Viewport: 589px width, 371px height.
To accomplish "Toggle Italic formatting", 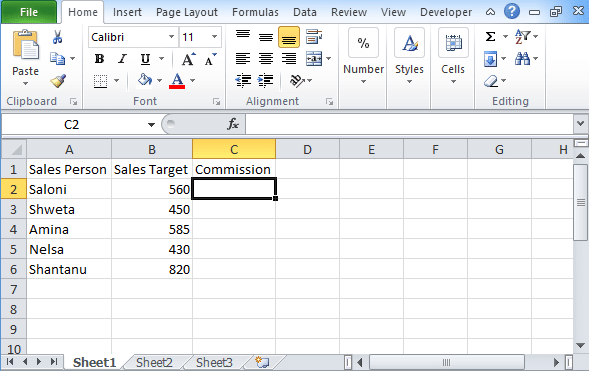I will click(x=122, y=59).
